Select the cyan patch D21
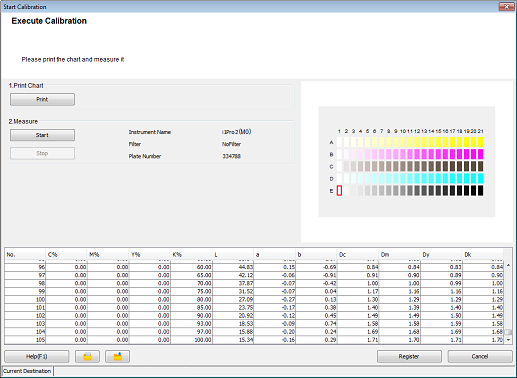The width and height of the screenshot is (517, 378). 480,178
